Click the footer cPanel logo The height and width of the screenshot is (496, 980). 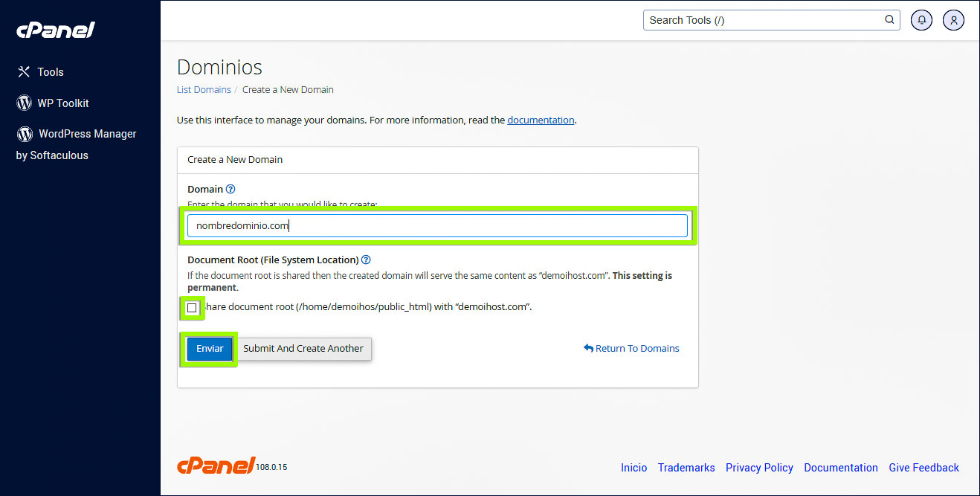coord(216,466)
